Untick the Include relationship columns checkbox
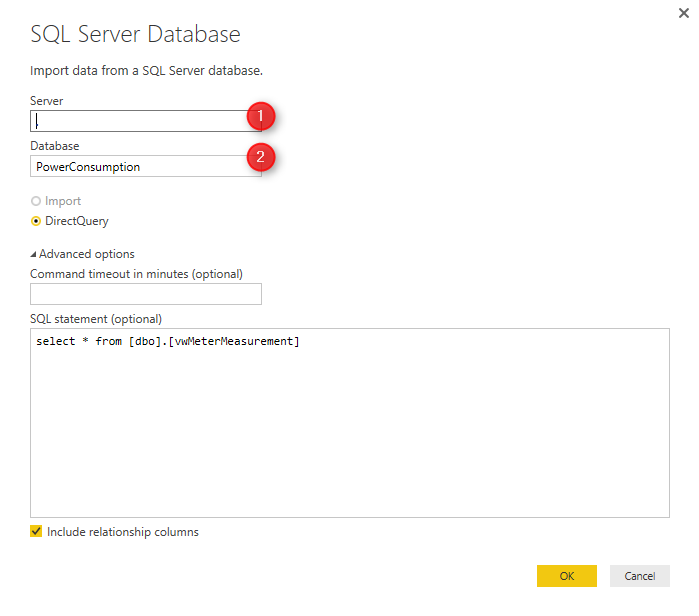Image resolution: width=699 pixels, height=616 pixels. 37,532
